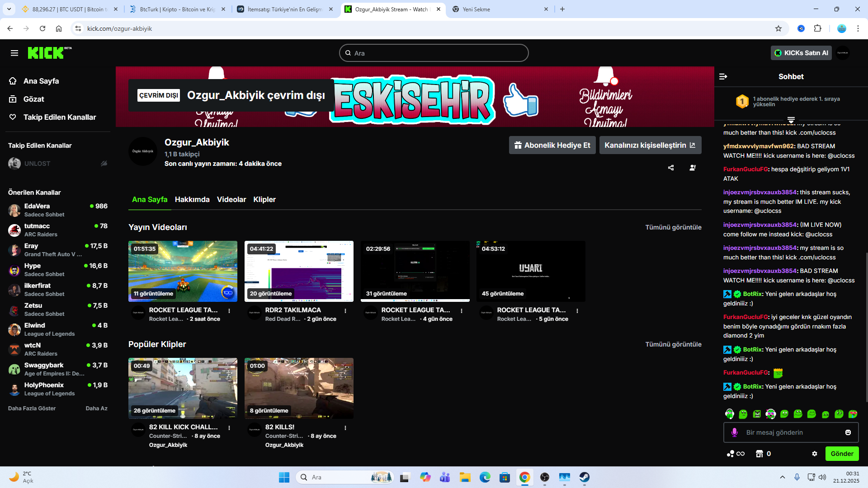Play the 04:41:22 RDR2 video thumbnail
Image resolution: width=868 pixels, height=488 pixels.
click(x=299, y=271)
